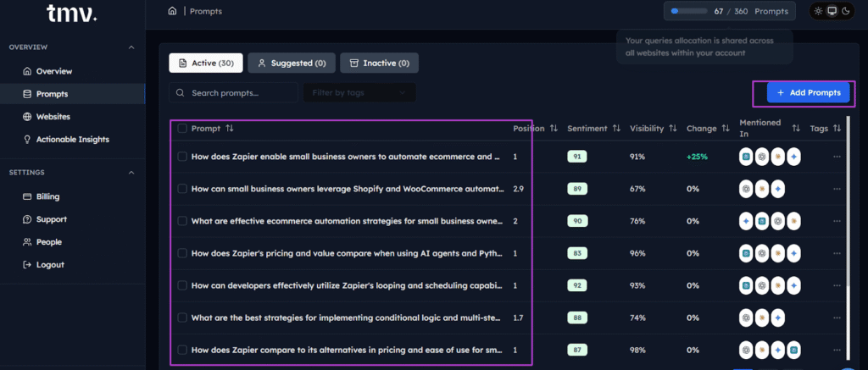Sort table by the Sentiment column

(x=616, y=129)
